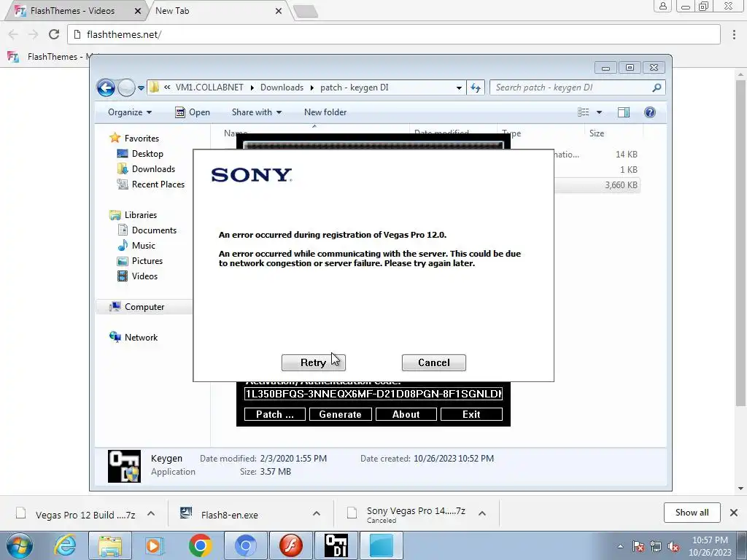The height and width of the screenshot is (560, 747).
Task: Show hidden system tray icons arrow
Action: coord(620,547)
